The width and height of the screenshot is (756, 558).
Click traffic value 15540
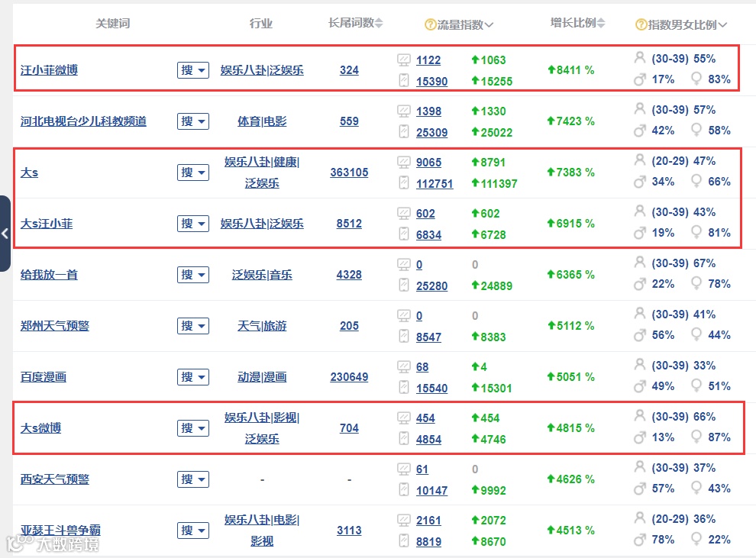(x=431, y=388)
